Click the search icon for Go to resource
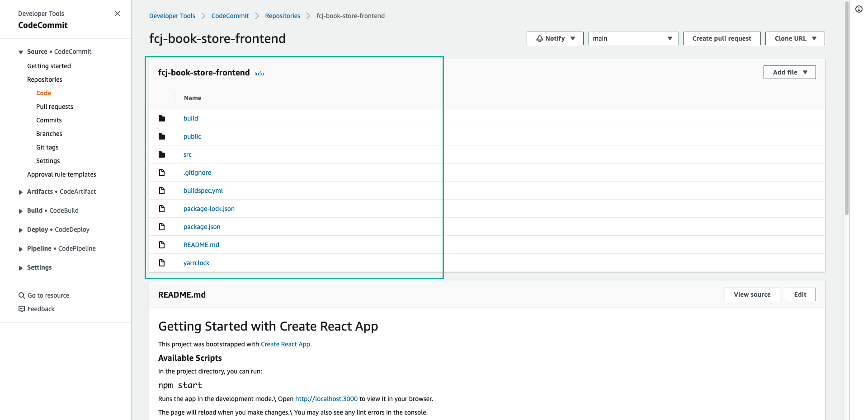 click(22, 295)
